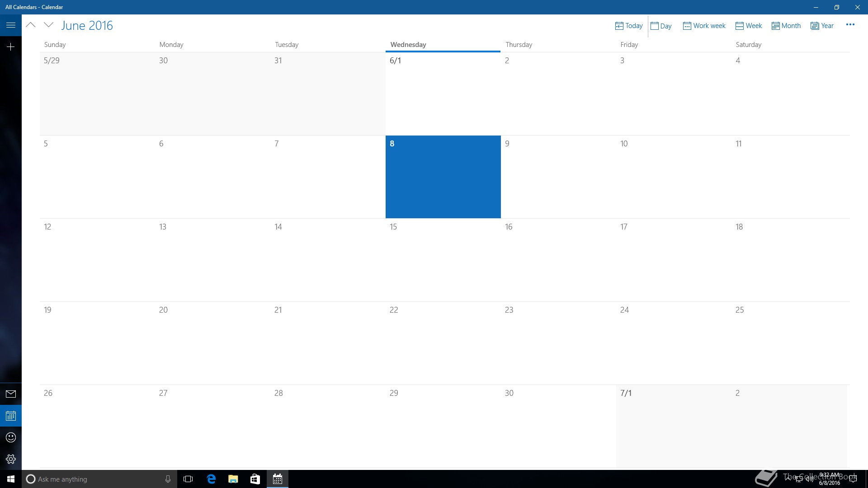The height and width of the screenshot is (488, 868).
Task: Select June 29 in the calendar
Action: click(443, 426)
